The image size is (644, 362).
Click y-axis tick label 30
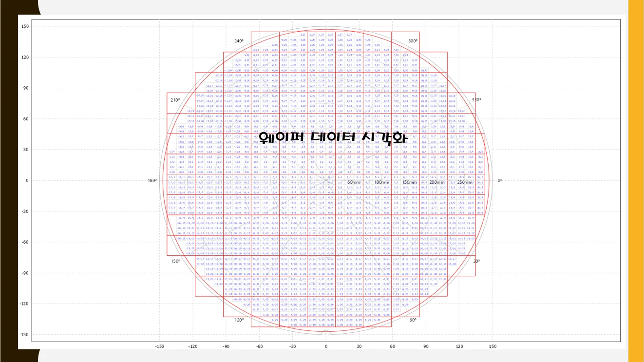[x=27, y=150]
